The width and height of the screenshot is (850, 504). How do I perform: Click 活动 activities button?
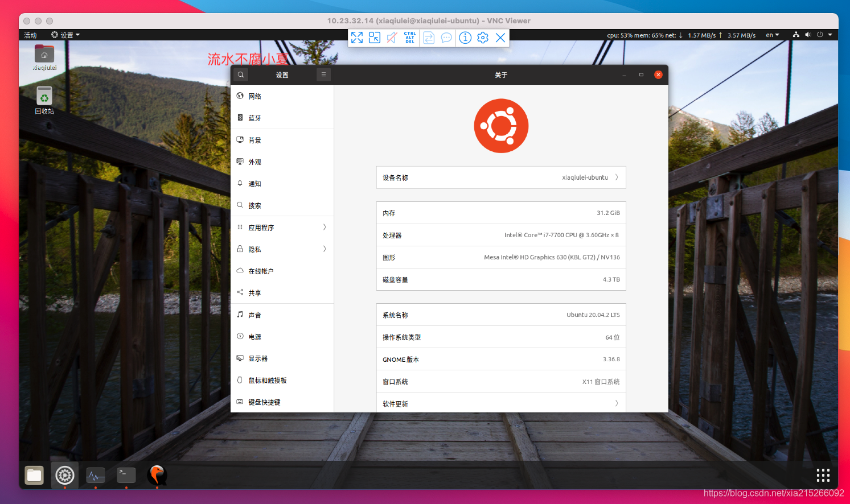pyautogui.click(x=30, y=35)
